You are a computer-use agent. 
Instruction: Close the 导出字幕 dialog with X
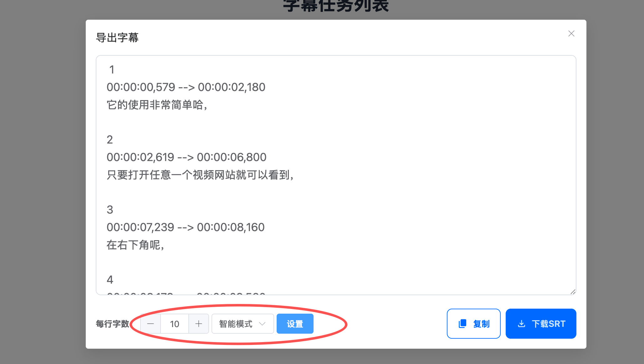click(571, 33)
